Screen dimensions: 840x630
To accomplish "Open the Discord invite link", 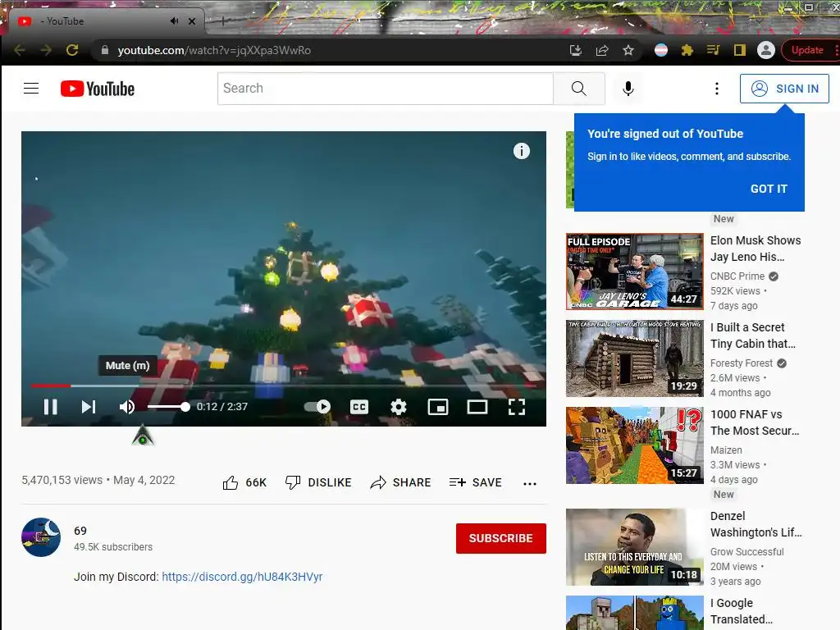I will (242, 577).
